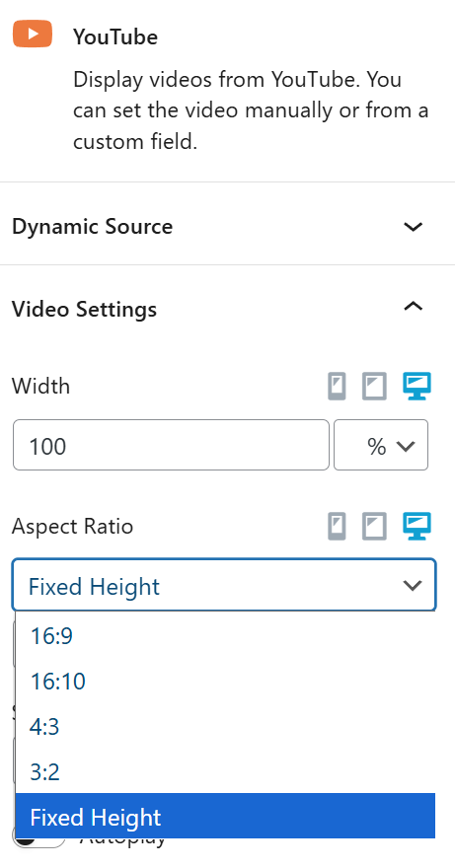Screen dimensions: 455x868
Task: Close the Aspect Ratio Fixed Height select box
Action: (224, 585)
